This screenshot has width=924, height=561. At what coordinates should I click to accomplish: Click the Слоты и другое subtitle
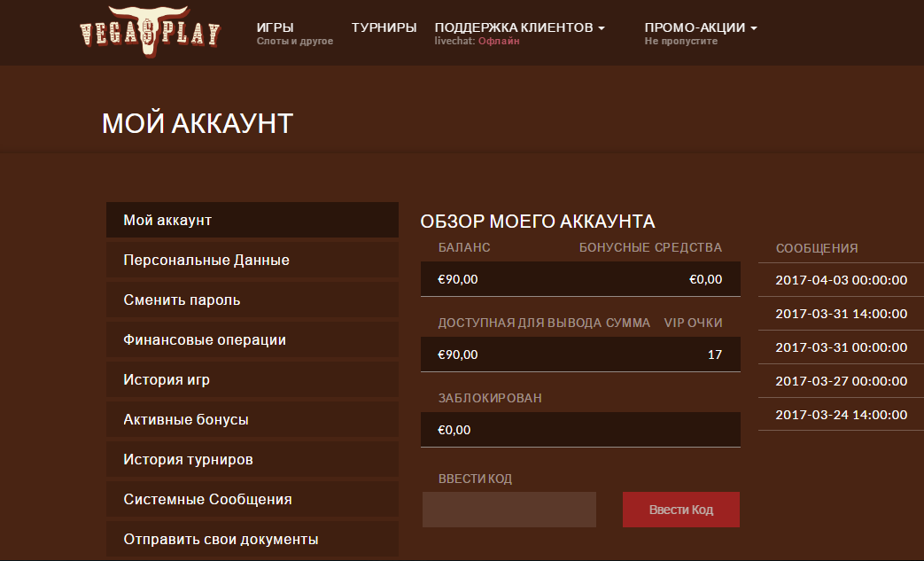295,42
